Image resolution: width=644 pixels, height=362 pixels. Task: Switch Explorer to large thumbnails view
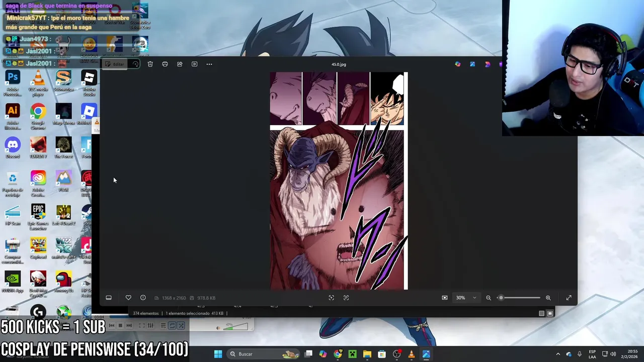(x=550, y=313)
